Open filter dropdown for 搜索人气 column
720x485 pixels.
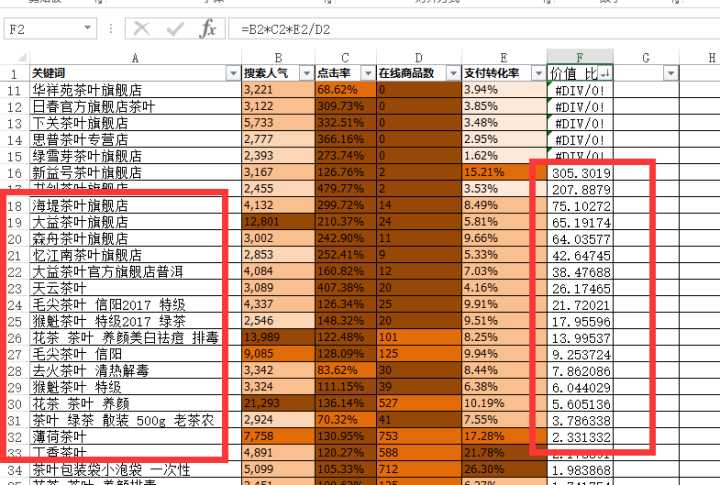tap(306, 73)
